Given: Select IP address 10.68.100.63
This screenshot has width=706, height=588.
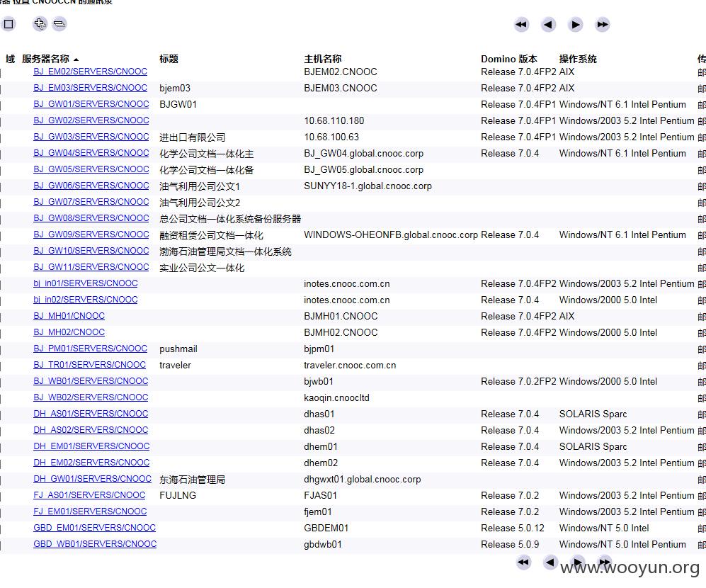Looking at the screenshot, I should [x=331, y=137].
